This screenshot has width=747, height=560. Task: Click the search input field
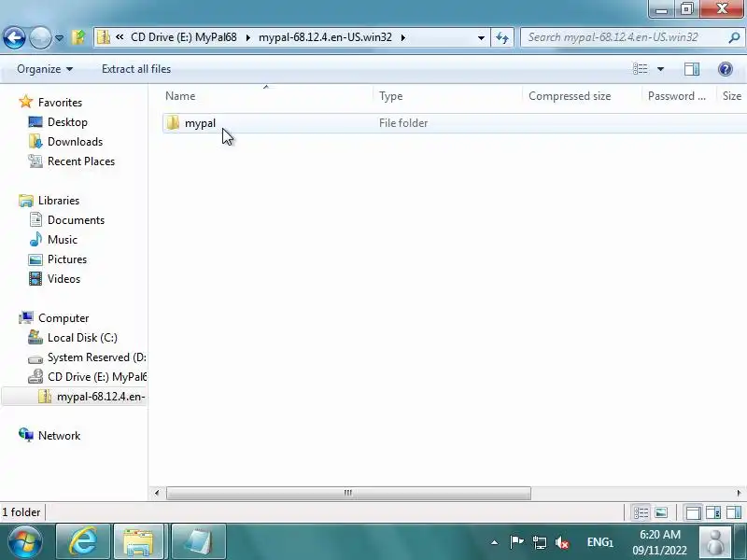[624, 37]
